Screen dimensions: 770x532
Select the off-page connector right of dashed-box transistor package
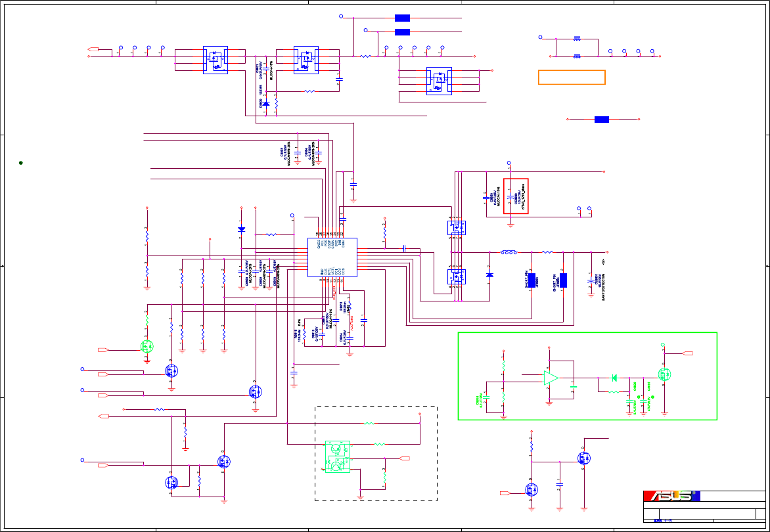[x=405, y=458]
